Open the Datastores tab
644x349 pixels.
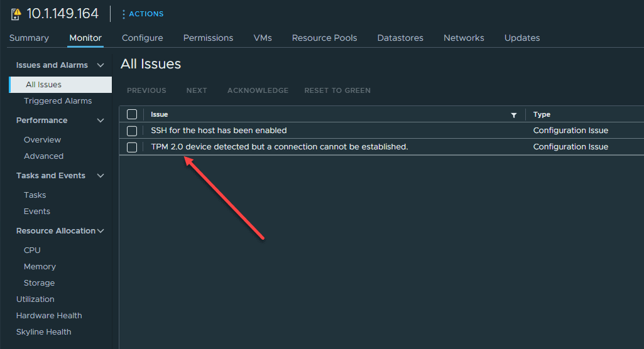click(400, 38)
